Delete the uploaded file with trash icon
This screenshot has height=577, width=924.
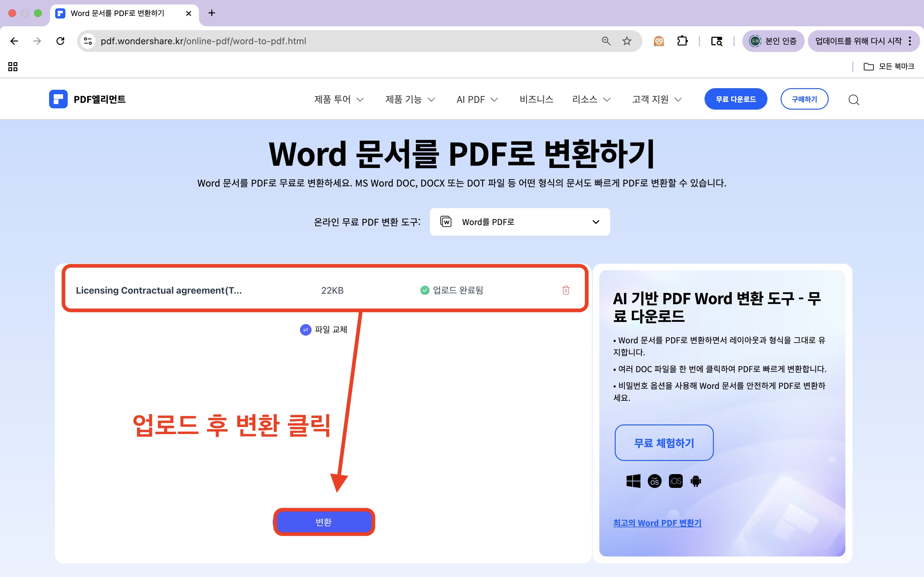pos(566,290)
